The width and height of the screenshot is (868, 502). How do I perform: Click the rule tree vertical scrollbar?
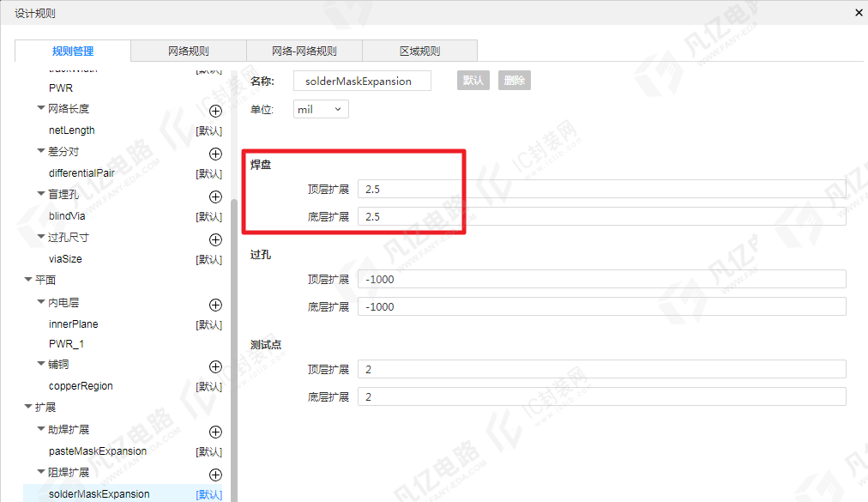click(234, 349)
